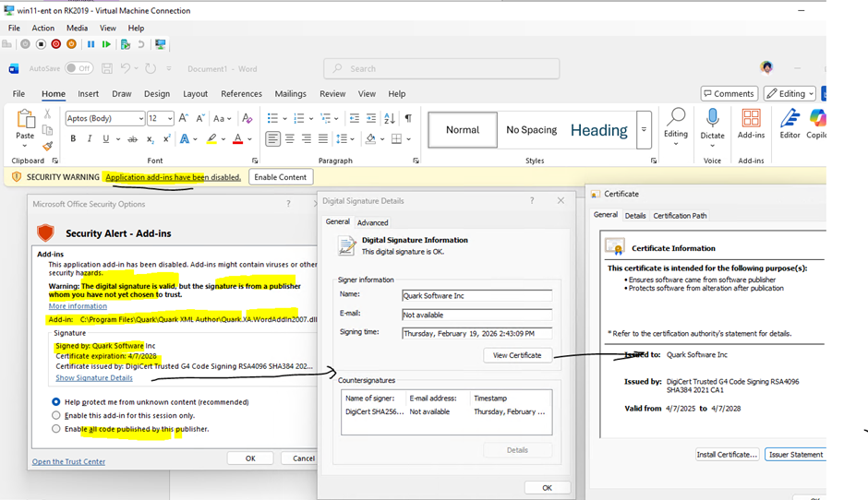Image resolution: width=868 pixels, height=500 pixels.
Task: Click the Save icon in title bar
Action: [108, 68]
